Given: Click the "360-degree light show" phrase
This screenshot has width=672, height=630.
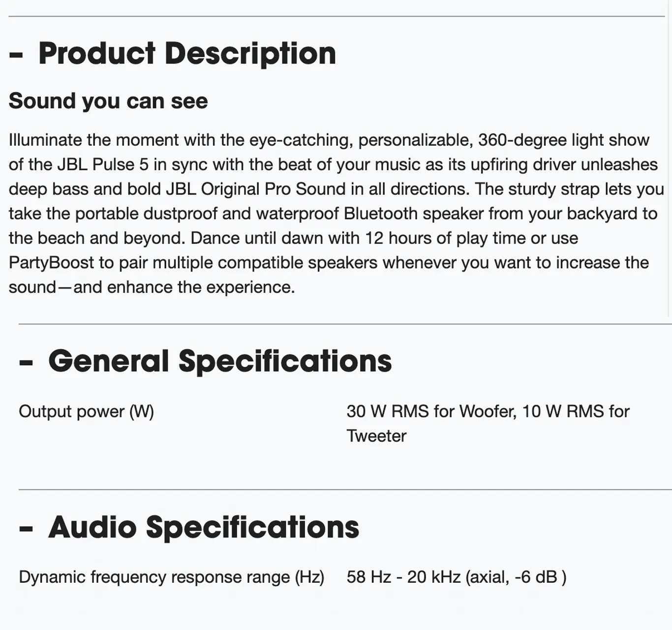Looking at the screenshot, I should 564,140.
